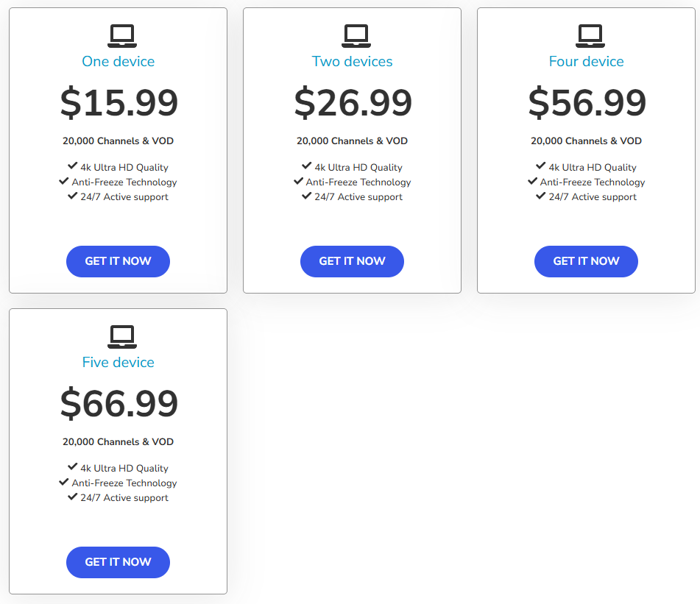Open the One device plan title
Screen dimensions: 700x604
coord(119,61)
